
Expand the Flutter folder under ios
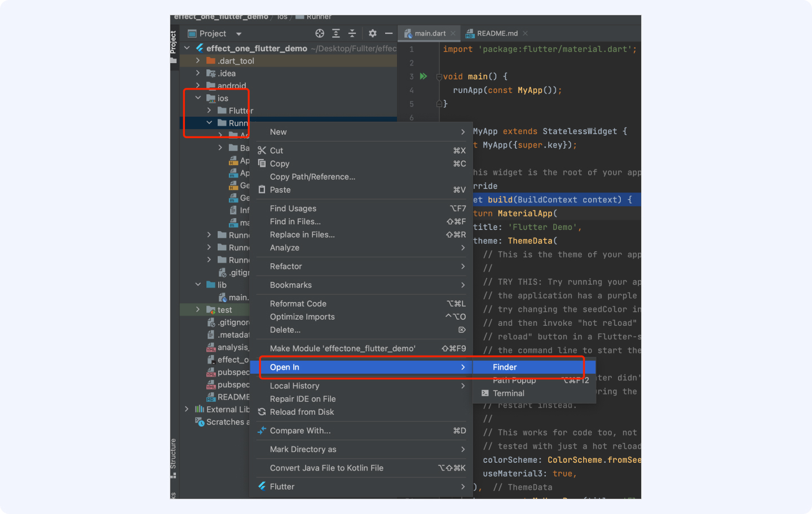[x=209, y=110]
